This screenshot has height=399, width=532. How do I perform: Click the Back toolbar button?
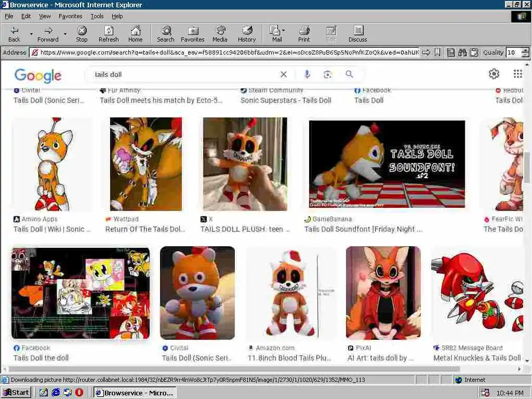(x=14, y=34)
